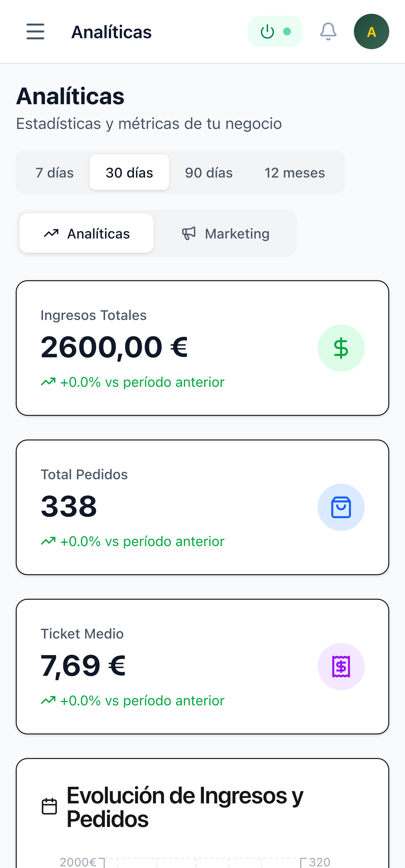The width and height of the screenshot is (405, 868).
Task: Select the 30 días time range
Action: (x=129, y=172)
